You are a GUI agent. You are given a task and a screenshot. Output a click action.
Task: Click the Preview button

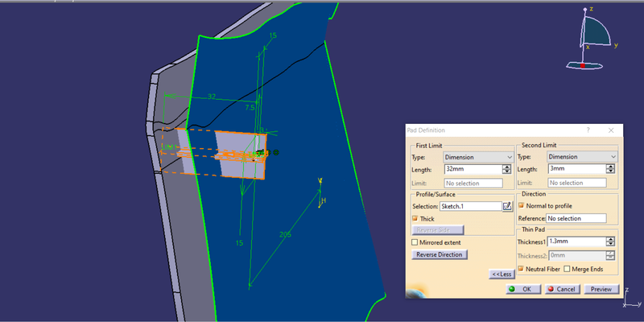[601, 288]
